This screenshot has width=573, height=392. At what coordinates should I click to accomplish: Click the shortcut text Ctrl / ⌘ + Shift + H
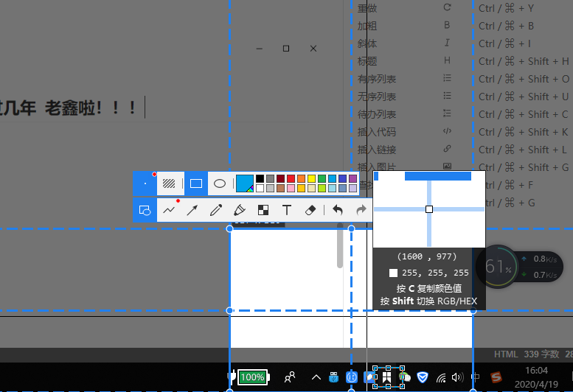click(x=524, y=61)
